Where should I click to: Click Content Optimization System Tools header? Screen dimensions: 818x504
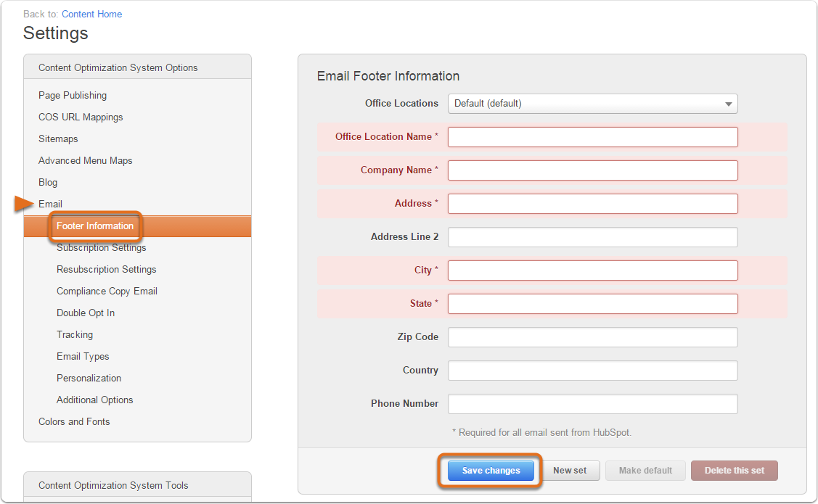pos(113,485)
